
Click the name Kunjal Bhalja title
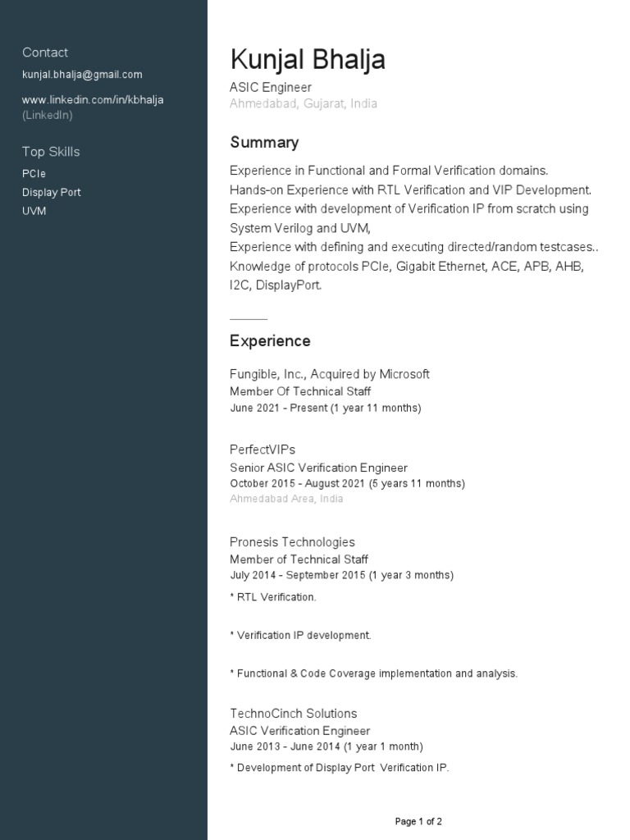308,59
